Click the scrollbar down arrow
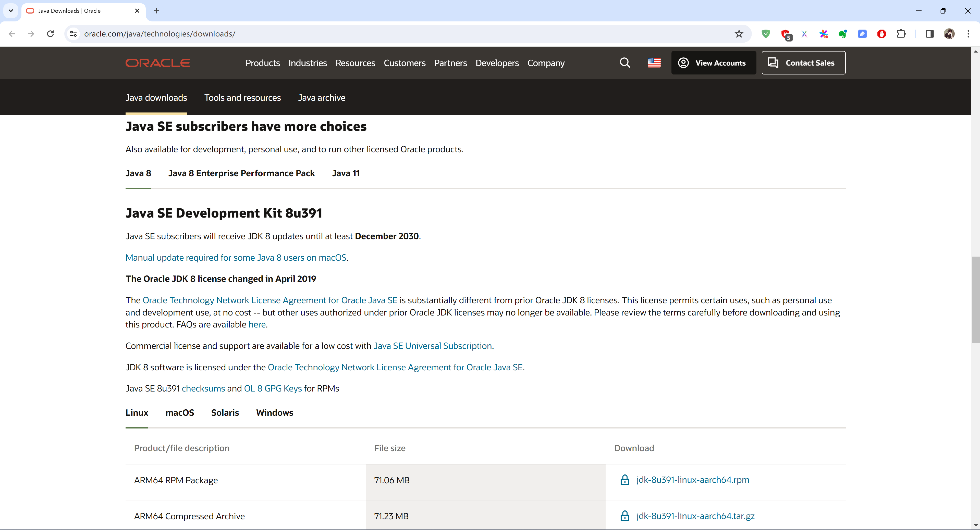The image size is (980, 530). [x=975, y=525]
